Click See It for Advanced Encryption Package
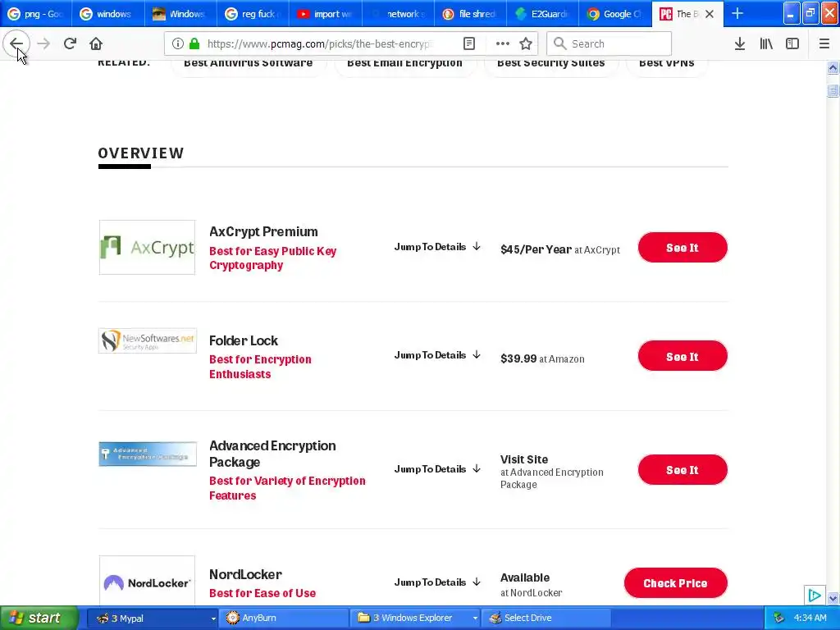 click(x=682, y=470)
